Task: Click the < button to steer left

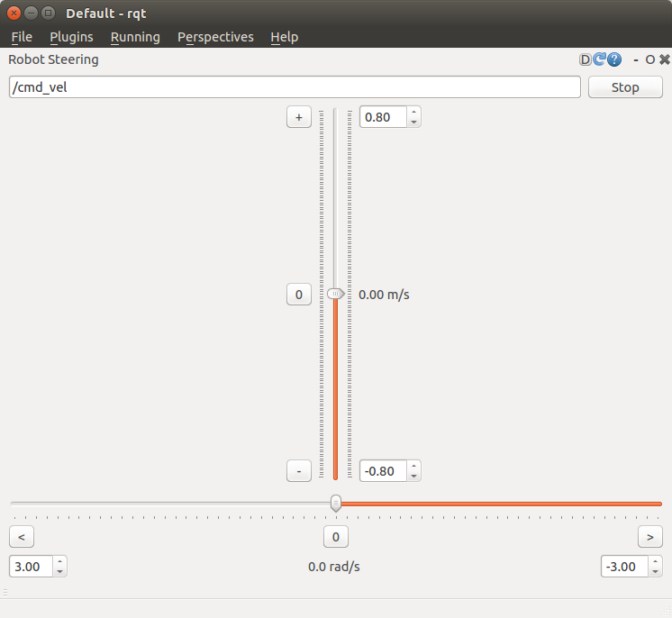Action: [x=22, y=537]
